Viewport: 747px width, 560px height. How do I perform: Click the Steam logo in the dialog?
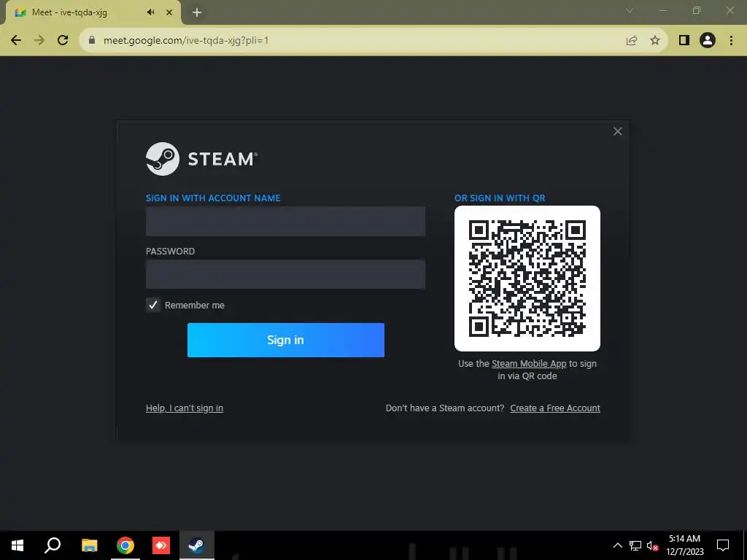201,158
